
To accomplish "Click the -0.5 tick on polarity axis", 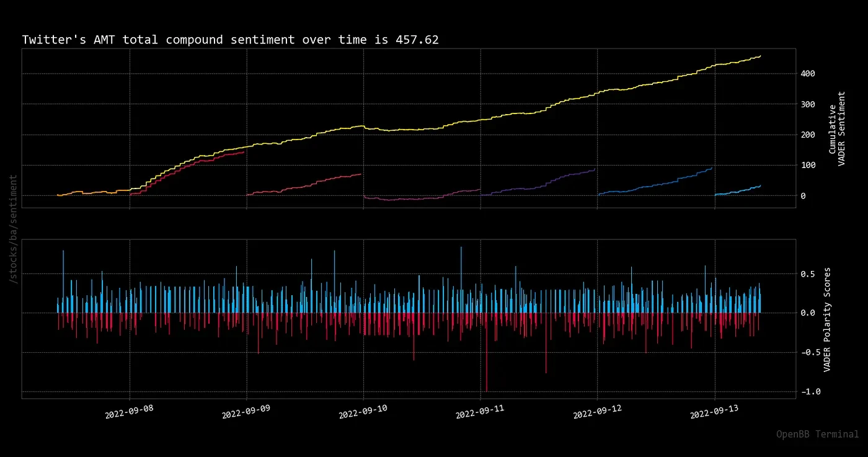I will coord(807,352).
